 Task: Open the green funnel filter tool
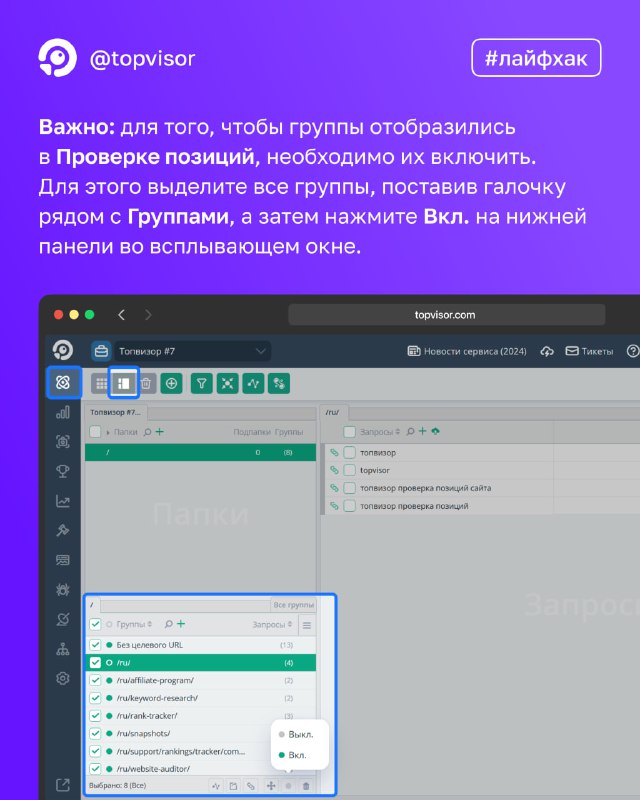202,383
